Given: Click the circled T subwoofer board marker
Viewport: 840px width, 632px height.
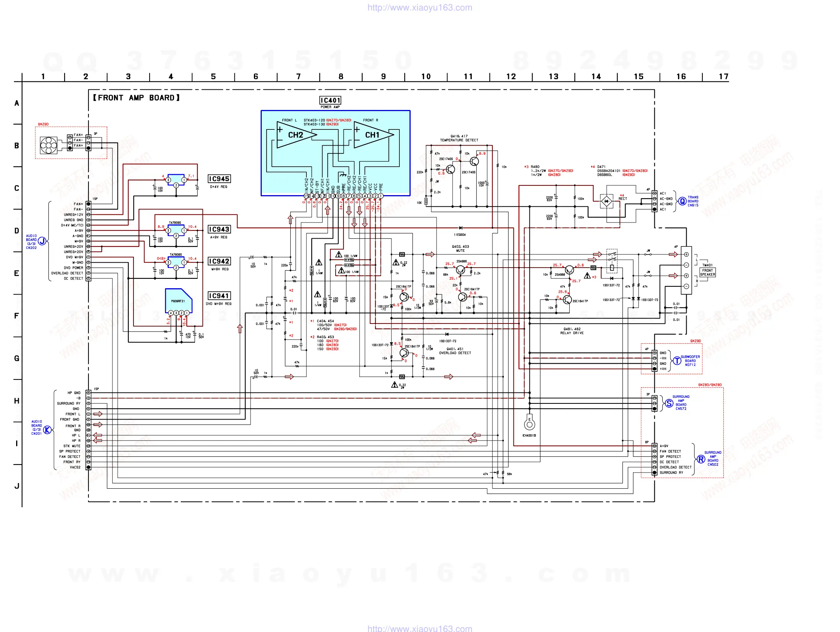Looking at the screenshot, I should coord(677,361).
